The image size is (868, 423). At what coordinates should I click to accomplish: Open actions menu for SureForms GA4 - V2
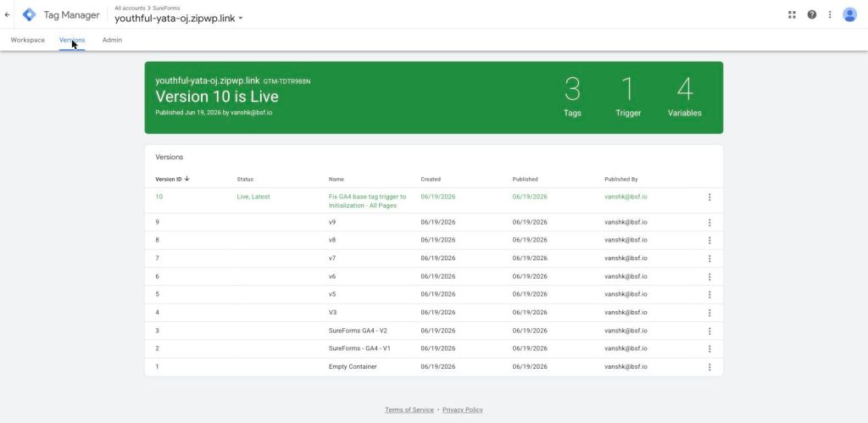(x=709, y=331)
